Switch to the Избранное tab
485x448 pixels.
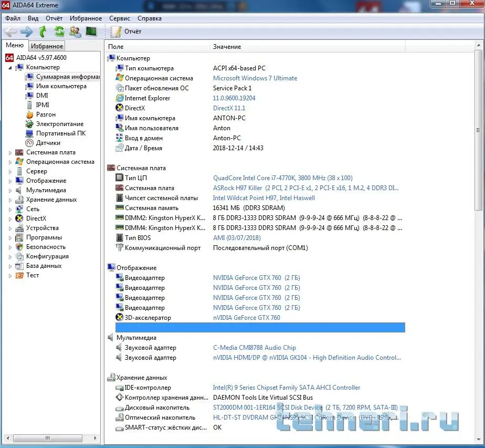coord(47,46)
